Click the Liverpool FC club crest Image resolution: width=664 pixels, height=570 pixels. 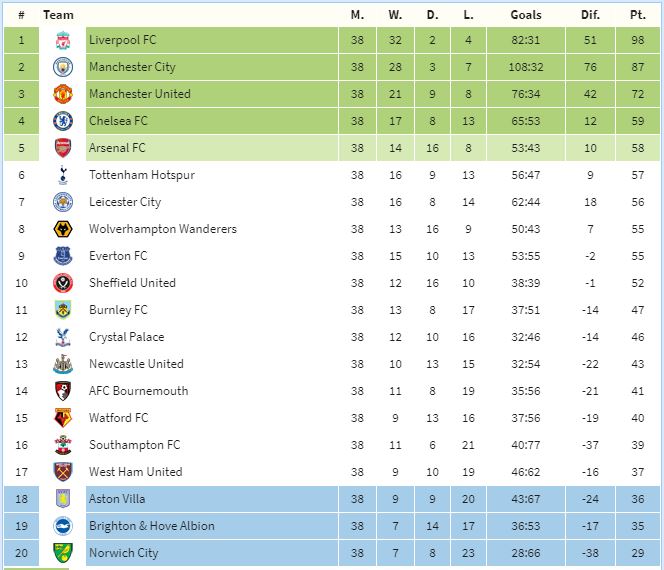pyautogui.click(x=63, y=41)
